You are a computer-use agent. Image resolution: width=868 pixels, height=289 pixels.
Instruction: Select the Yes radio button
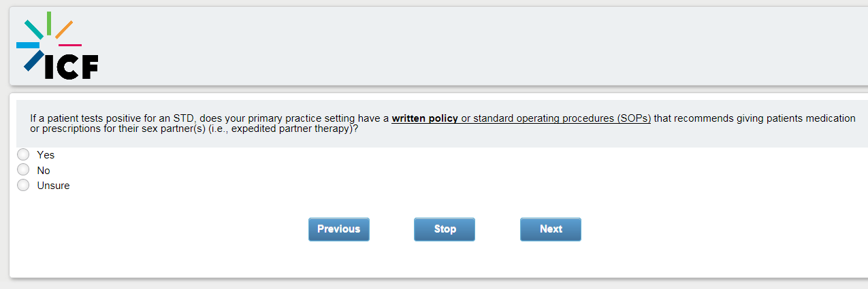click(x=23, y=155)
